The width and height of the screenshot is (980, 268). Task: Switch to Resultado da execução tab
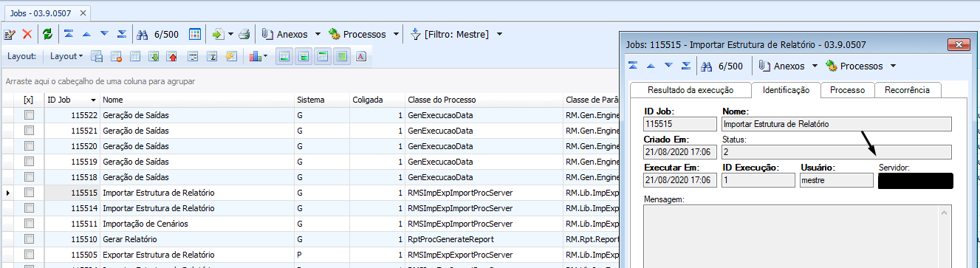[x=690, y=90]
